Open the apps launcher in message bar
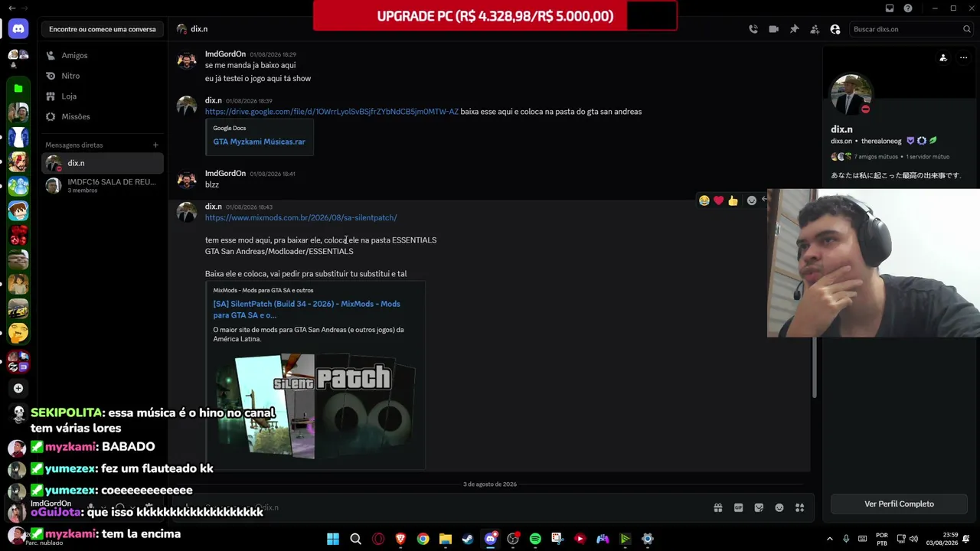The image size is (980, 551). click(x=799, y=507)
